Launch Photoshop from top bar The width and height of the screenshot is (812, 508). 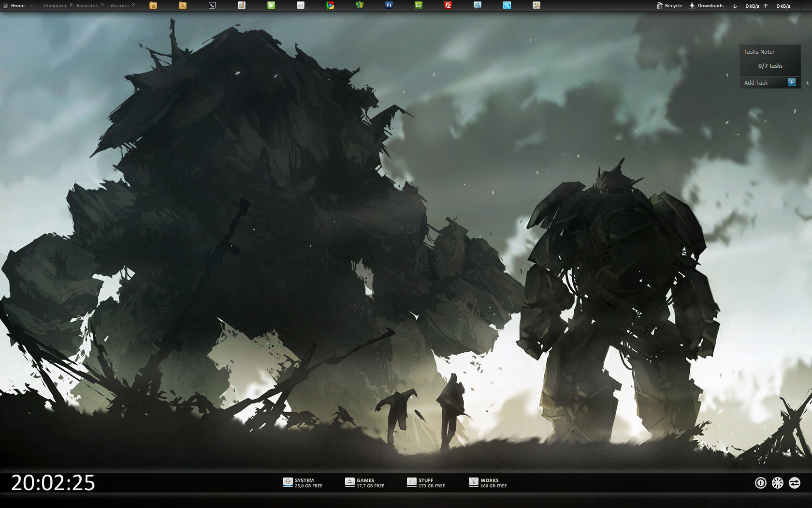389,5
